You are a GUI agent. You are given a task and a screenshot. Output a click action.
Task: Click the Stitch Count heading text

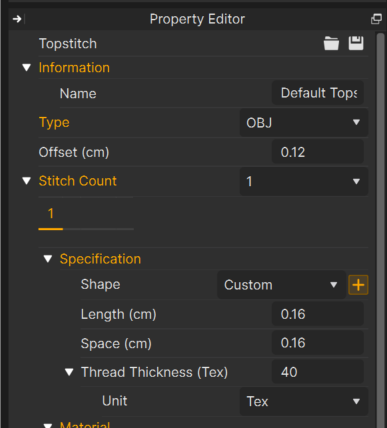coord(78,181)
